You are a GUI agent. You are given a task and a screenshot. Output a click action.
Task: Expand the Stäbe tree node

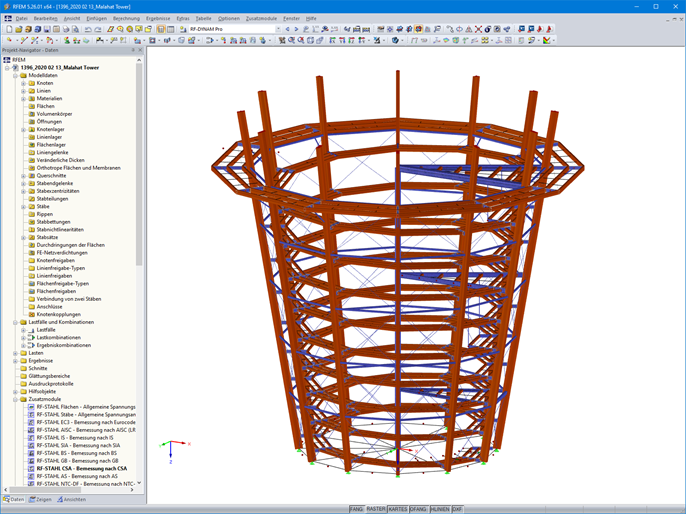pos(24,206)
